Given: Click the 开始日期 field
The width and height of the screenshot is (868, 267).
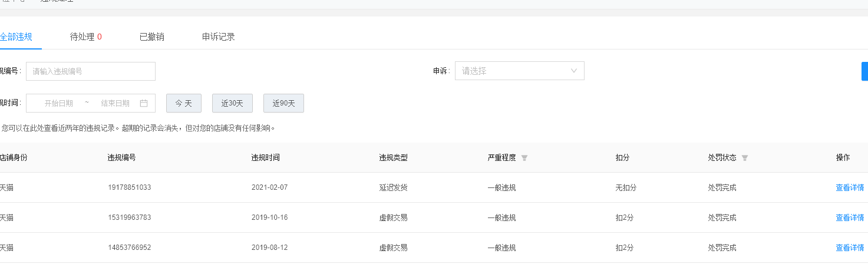Looking at the screenshot, I should 59,103.
